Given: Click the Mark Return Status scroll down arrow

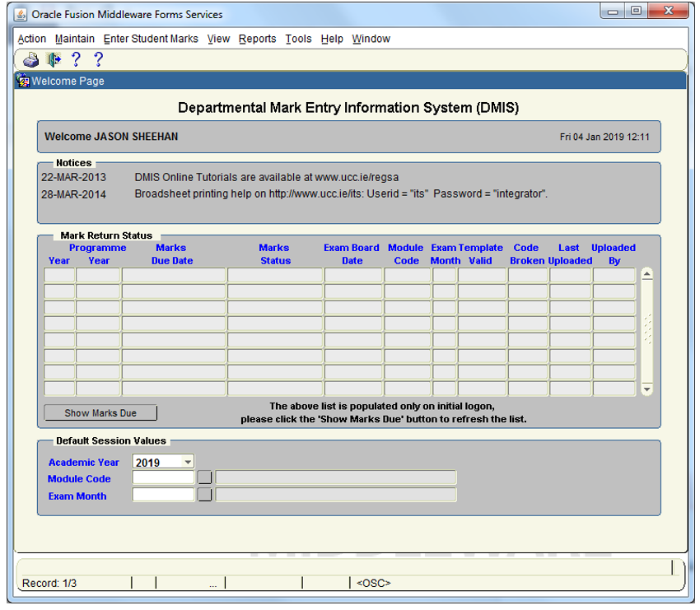Looking at the screenshot, I should (646, 389).
